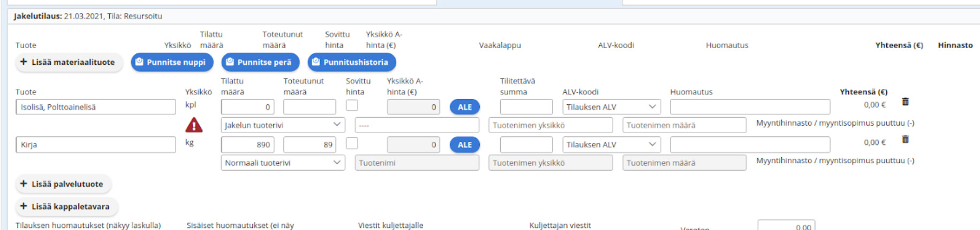The width and height of the screenshot is (980, 230).
Task: Click plus icon of Lisää materiaalituote
Action: pos(24,62)
